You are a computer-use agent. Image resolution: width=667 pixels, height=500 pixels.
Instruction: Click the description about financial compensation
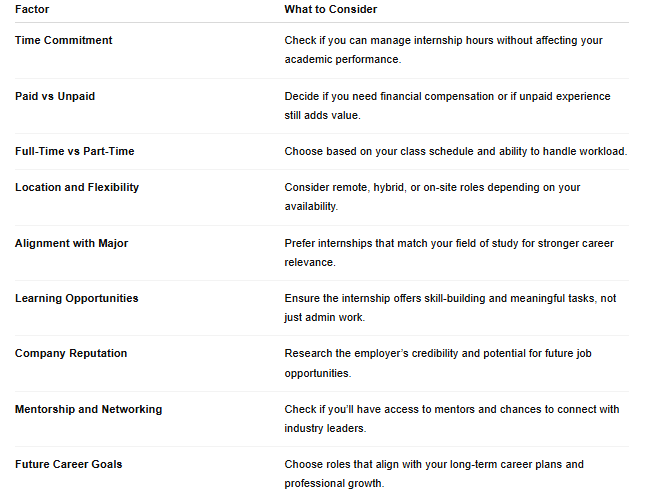(447, 106)
